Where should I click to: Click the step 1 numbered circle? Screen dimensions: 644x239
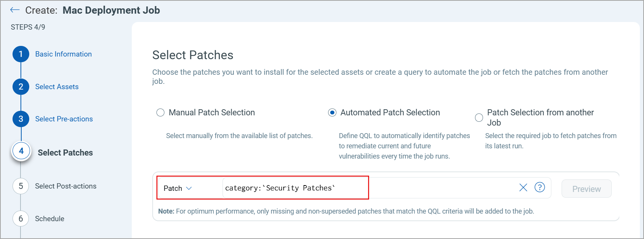(x=21, y=54)
